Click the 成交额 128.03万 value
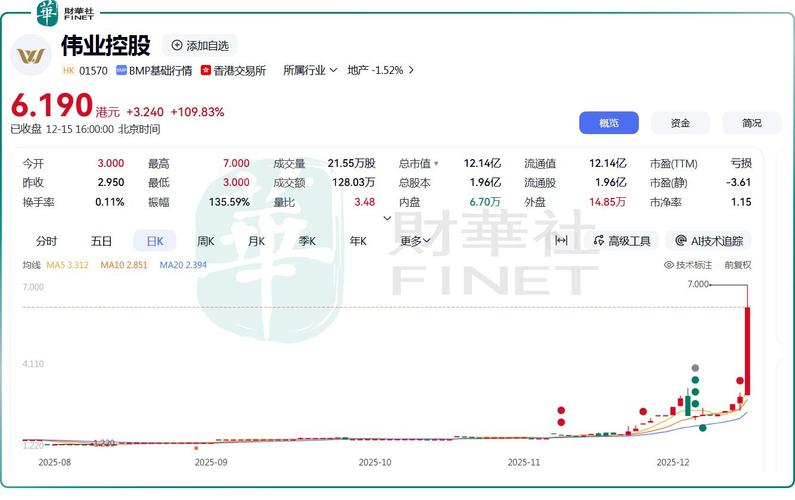Image resolution: width=795 pixels, height=500 pixels. (x=353, y=182)
